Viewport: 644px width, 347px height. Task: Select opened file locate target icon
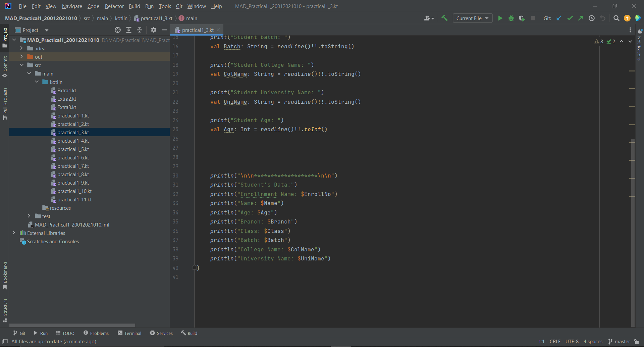[118, 30]
